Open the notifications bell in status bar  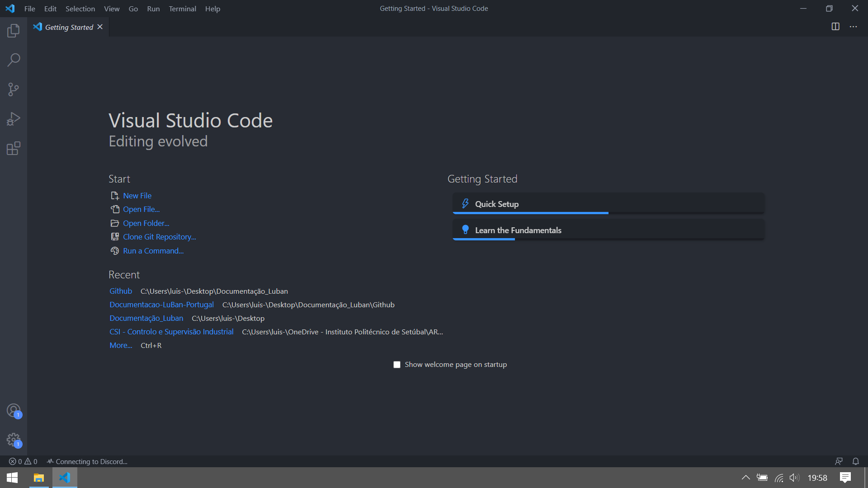coord(855,461)
